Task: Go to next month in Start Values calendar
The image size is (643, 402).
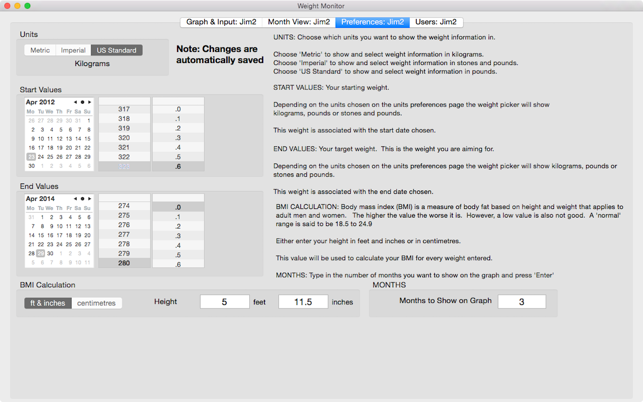Action: coord(89,102)
